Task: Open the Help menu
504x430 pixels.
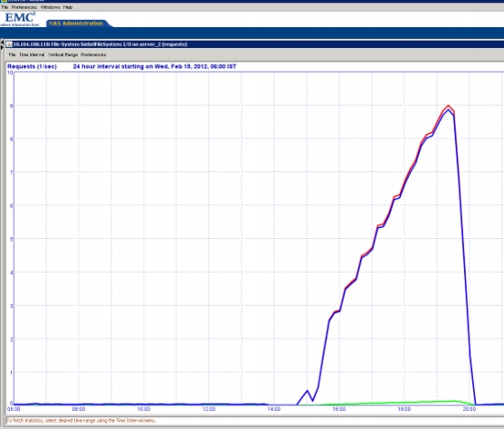Action: [x=68, y=7]
